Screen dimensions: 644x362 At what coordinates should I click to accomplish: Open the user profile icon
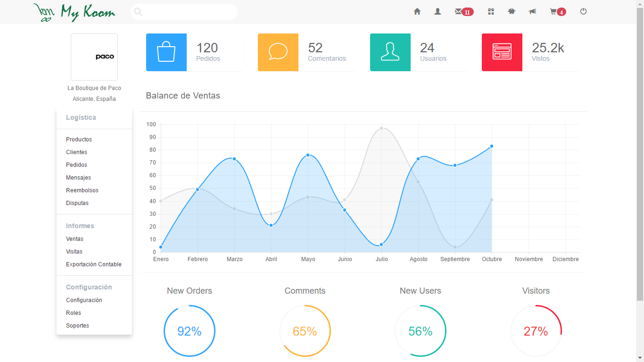click(438, 12)
